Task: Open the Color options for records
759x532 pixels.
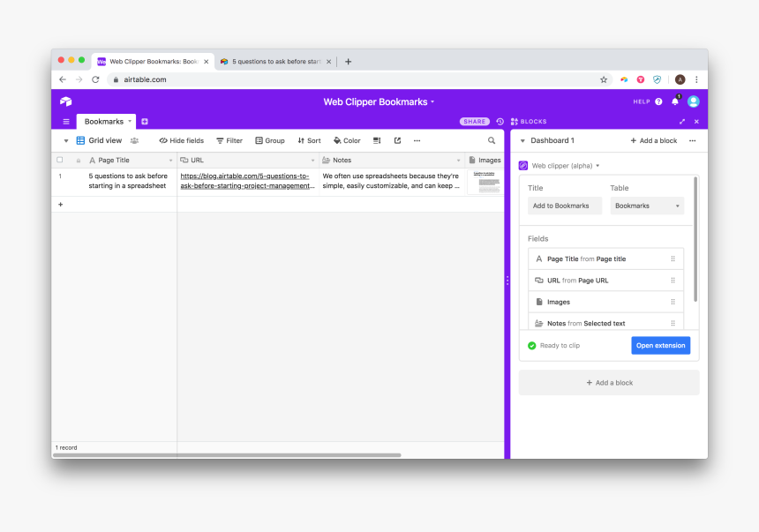Action: [x=347, y=140]
